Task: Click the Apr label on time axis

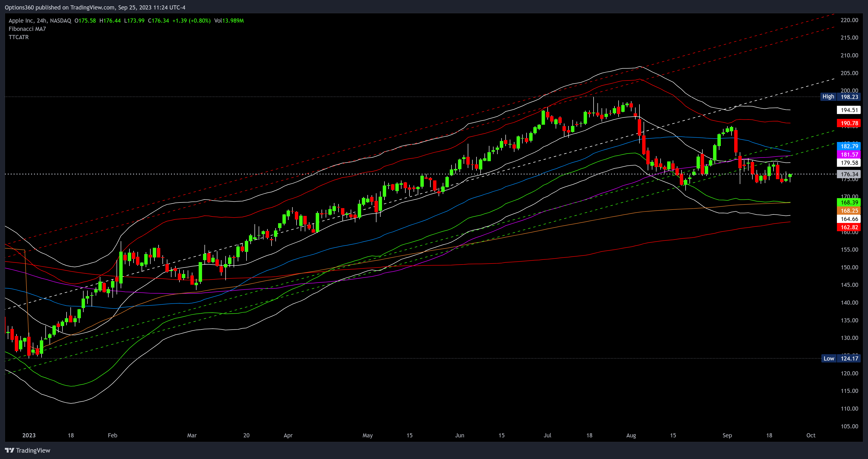Action: [288, 435]
